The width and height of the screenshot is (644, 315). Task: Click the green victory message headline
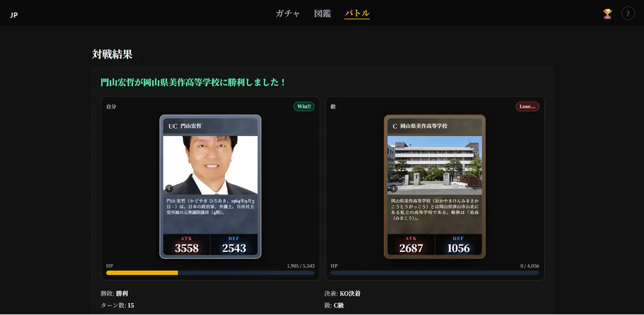point(193,82)
